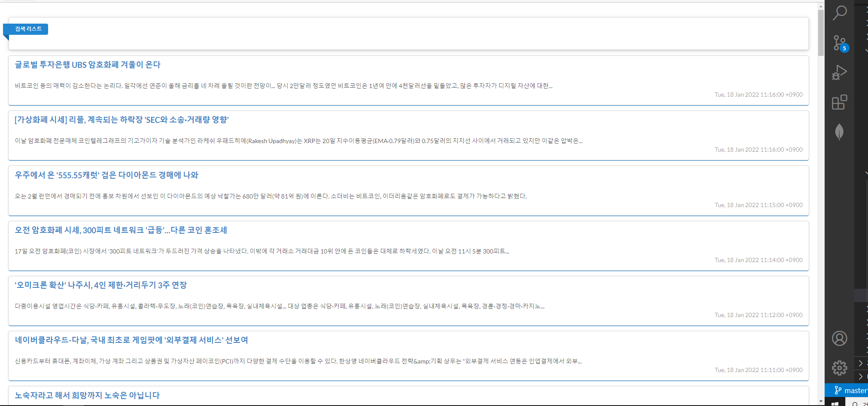Open the VS Code Search view icon
The image size is (868, 406).
click(x=840, y=13)
